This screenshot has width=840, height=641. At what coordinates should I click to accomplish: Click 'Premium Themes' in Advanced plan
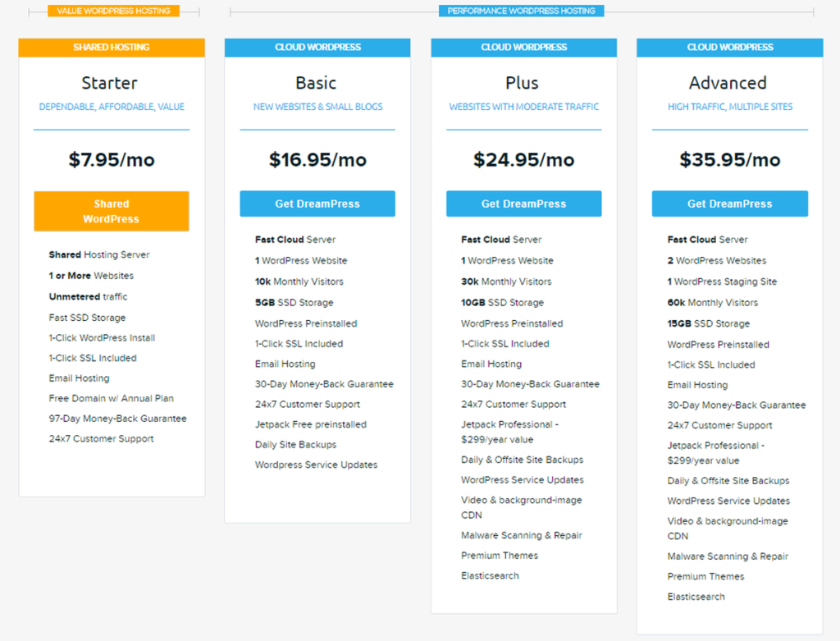coord(706,577)
